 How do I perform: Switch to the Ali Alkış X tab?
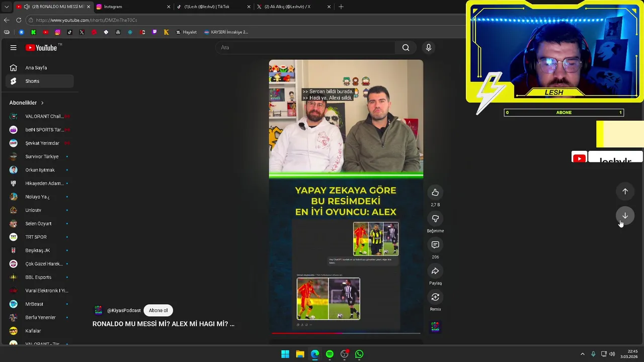294,7
